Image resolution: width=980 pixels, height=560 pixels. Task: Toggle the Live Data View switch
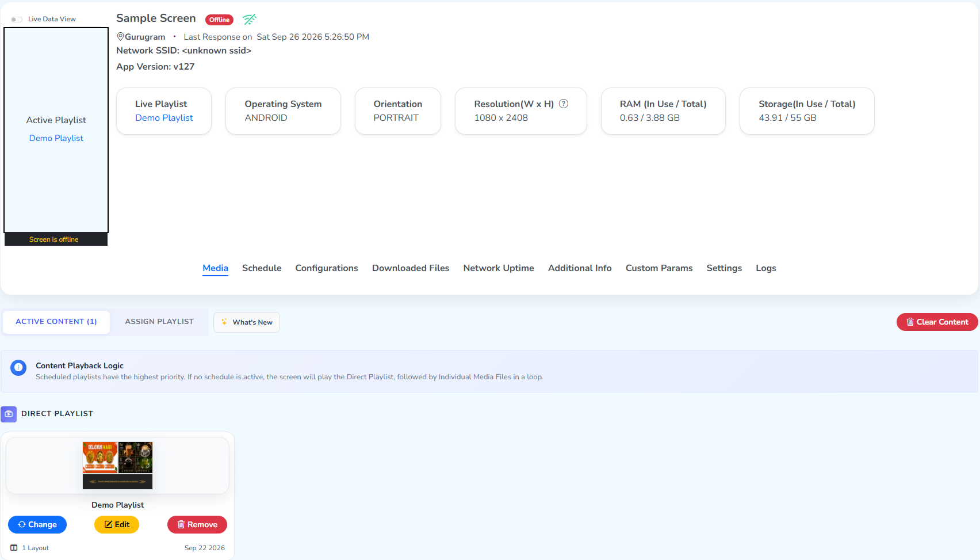(16, 19)
